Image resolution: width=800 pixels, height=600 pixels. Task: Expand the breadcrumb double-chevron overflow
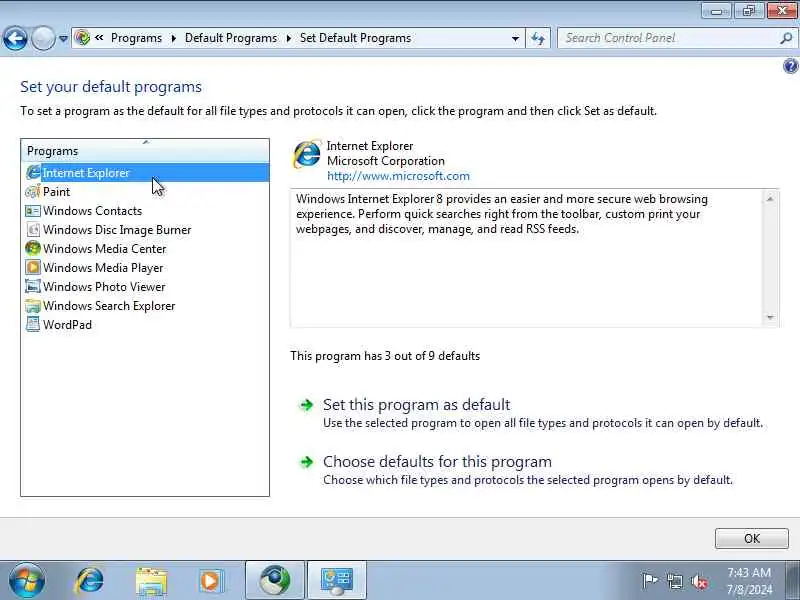coord(99,38)
